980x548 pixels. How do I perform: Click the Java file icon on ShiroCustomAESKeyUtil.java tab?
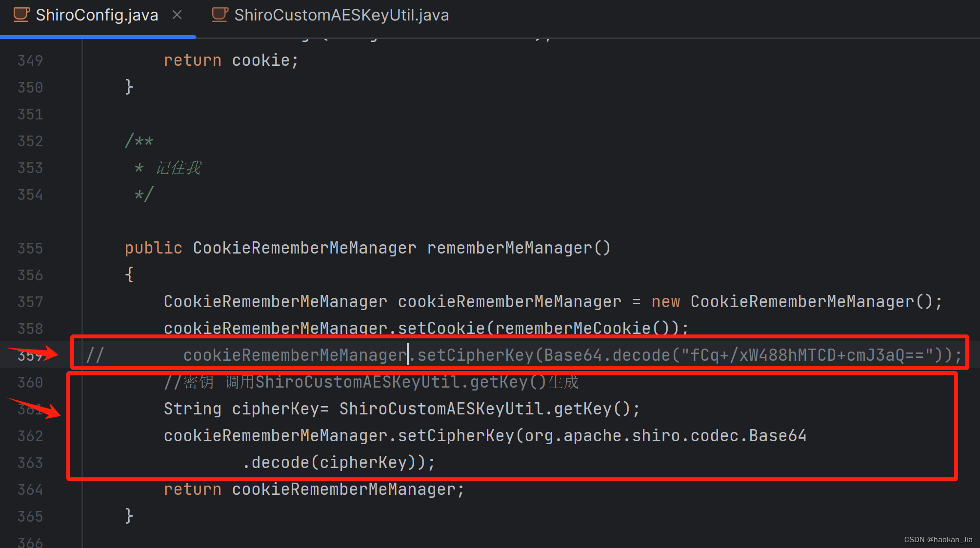point(220,15)
